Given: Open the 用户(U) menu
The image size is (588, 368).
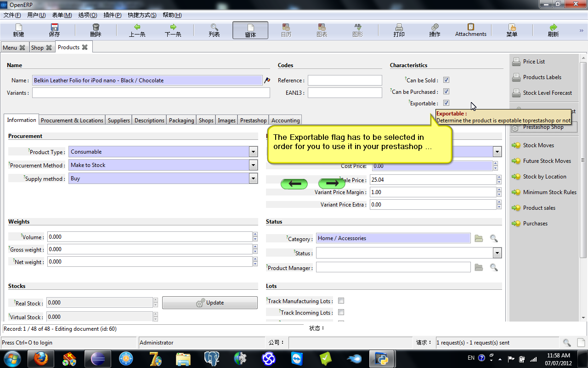Looking at the screenshot, I should point(37,15).
